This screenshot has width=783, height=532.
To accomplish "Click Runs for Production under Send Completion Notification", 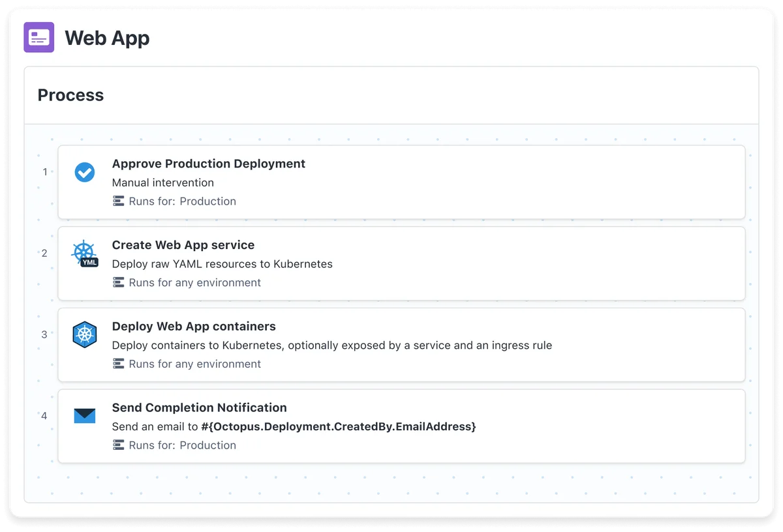I will pos(183,445).
